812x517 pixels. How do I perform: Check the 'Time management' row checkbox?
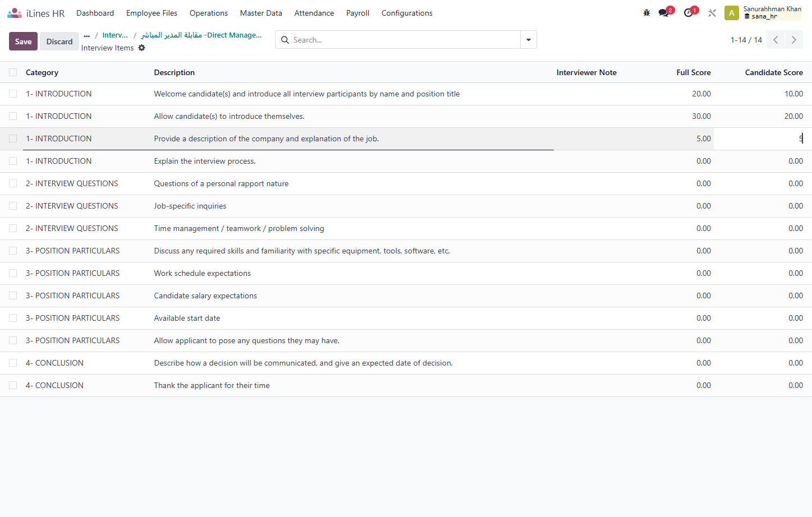pyautogui.click(x=13, y=228)
